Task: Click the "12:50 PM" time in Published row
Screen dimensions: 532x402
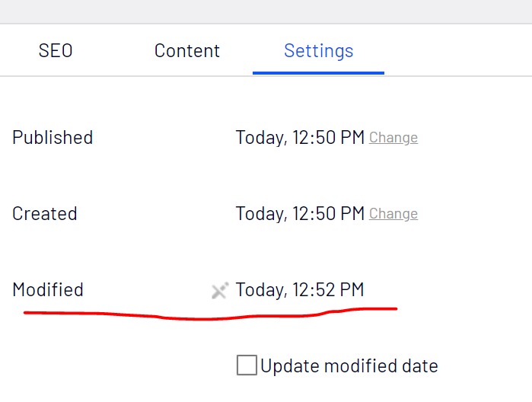Action: click(x=328, y=138)
